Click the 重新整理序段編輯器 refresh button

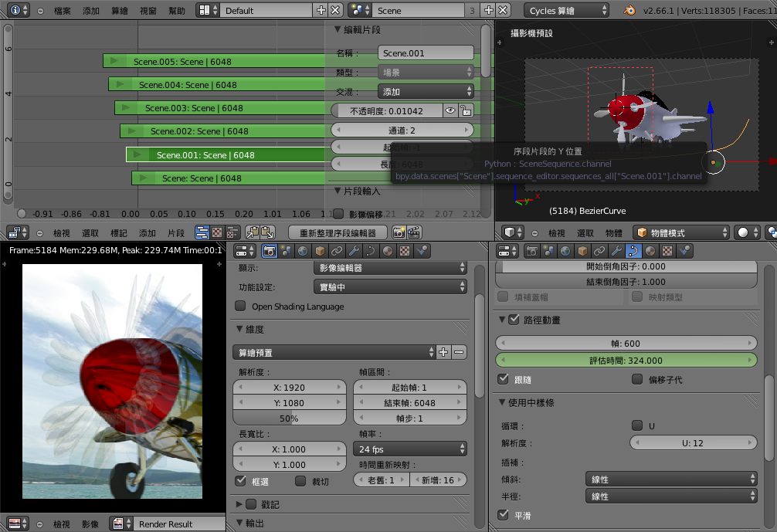tap(338, 232)
